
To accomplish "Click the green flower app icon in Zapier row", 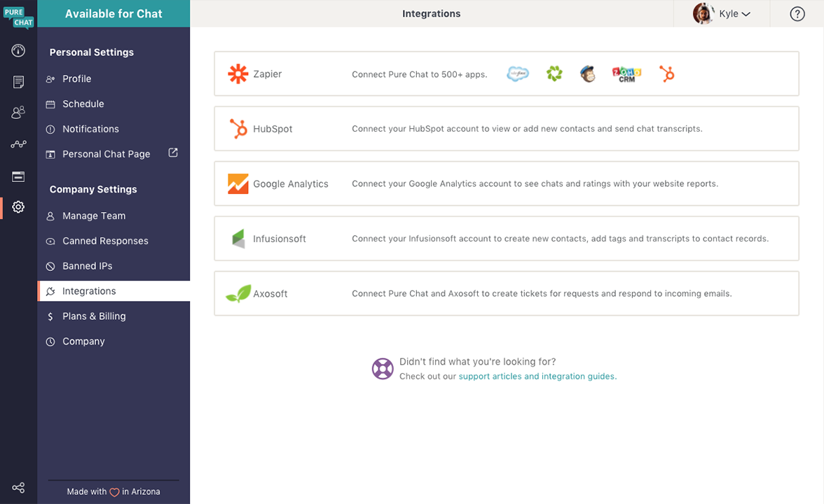I will 554,73.
